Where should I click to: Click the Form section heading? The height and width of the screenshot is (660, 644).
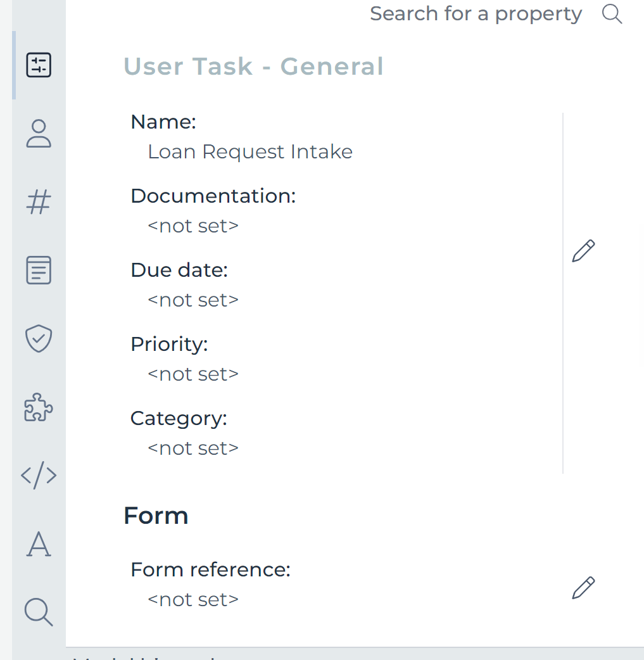coord(156,515)
